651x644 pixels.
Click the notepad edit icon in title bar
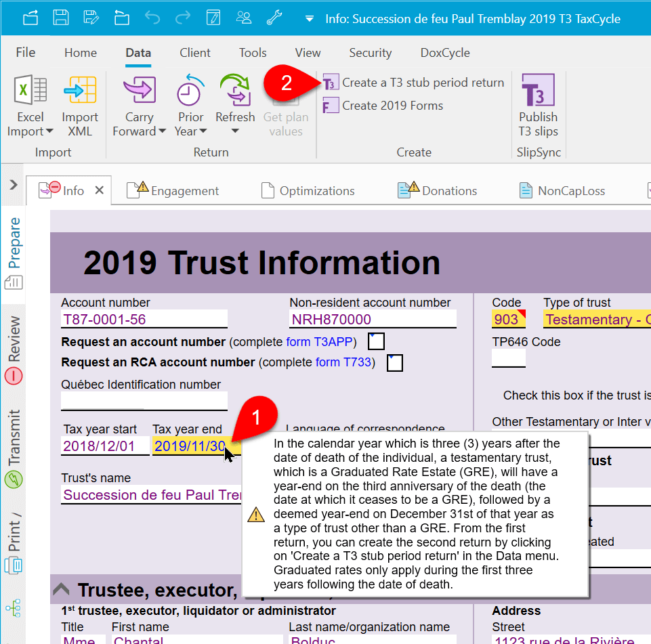point(213,18)
